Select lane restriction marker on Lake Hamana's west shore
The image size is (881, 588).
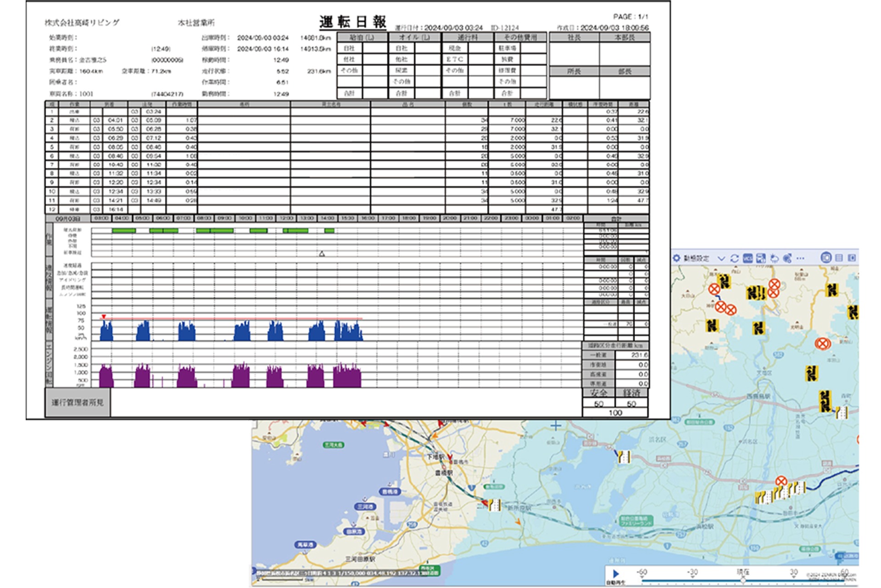624,457
